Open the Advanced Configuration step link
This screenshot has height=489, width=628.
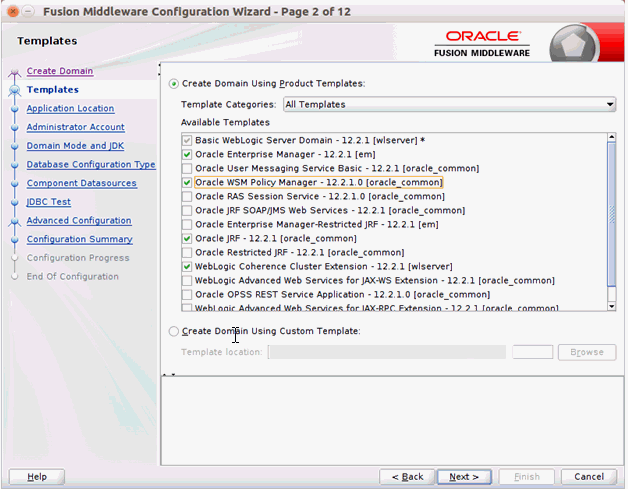[79, 221]
